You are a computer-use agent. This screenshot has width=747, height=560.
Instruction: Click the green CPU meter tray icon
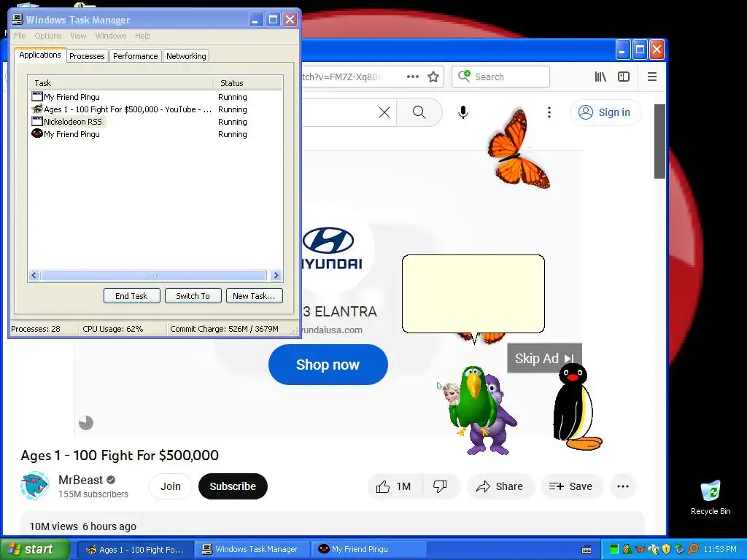[614, 549]
